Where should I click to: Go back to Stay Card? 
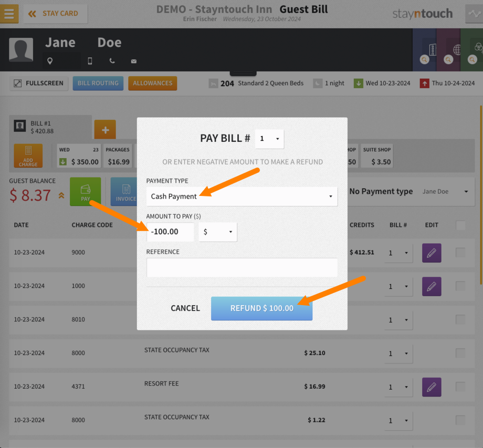56,14
